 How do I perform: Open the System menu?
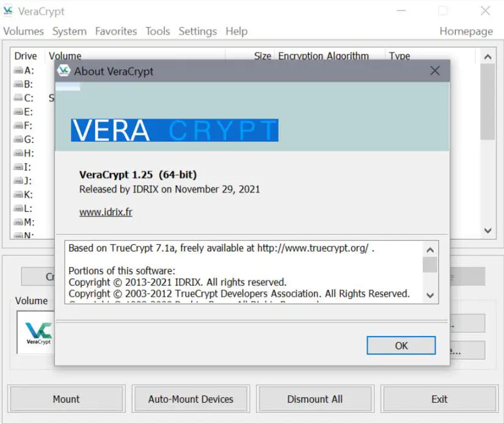pos(70,31)
